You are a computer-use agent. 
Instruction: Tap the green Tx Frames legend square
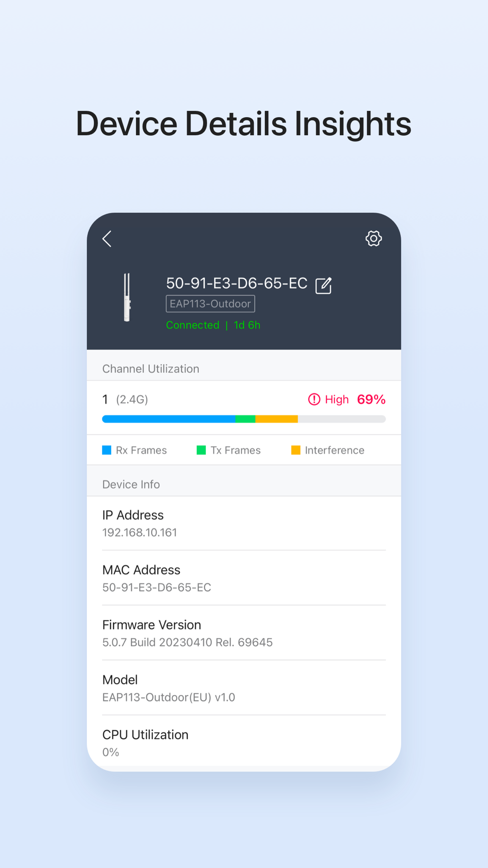(x=201, y=450)
